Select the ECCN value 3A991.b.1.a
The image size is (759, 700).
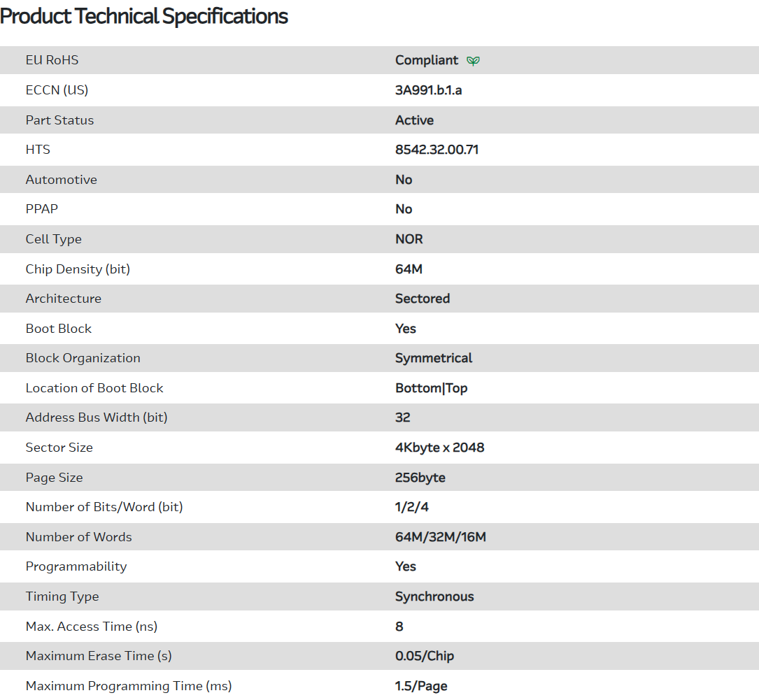point(428,90)
